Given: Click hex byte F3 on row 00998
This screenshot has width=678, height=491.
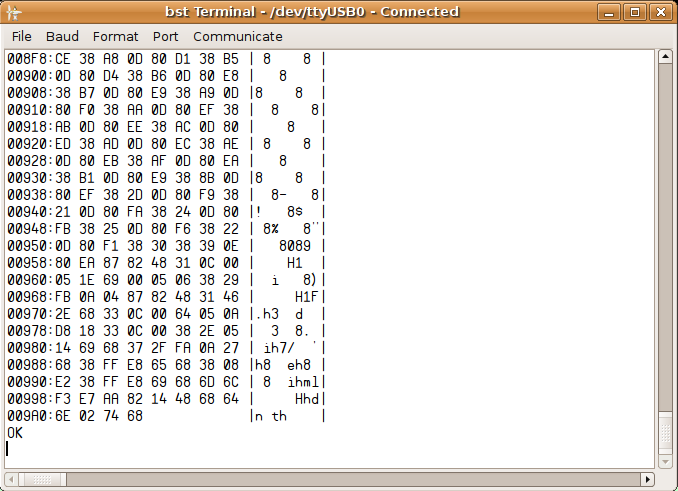Looking at the screenshot, I should pos(63,399).
